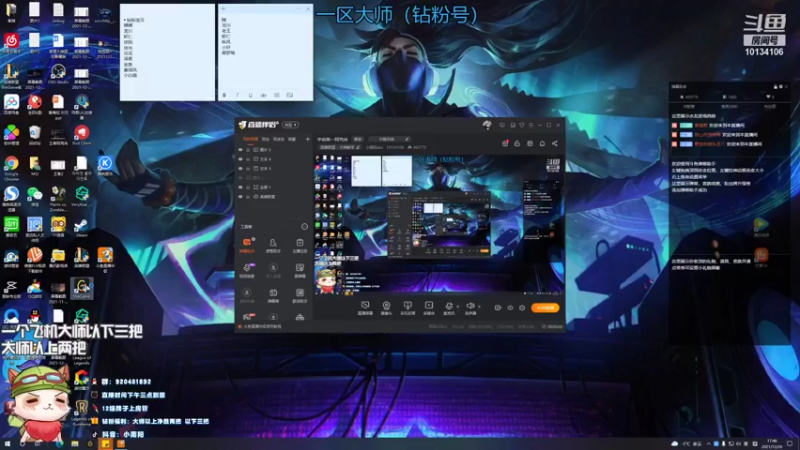Hide the 文本 3 source with its eye icon
This screenshot has width=800, height=450.
[x=241, y=168]
